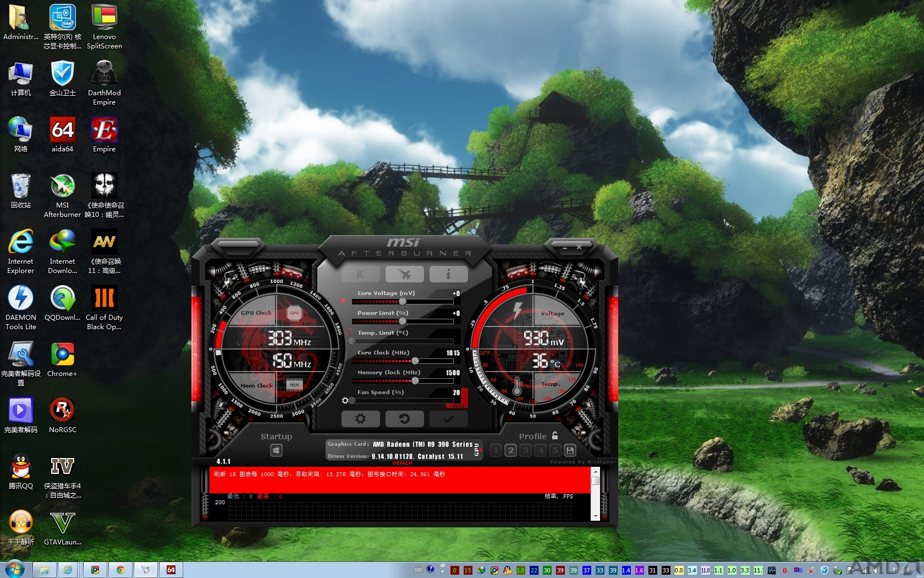The image size is (924, 578).
Task: Adjust the Power Limit slider handle
Action: [403, 321]
